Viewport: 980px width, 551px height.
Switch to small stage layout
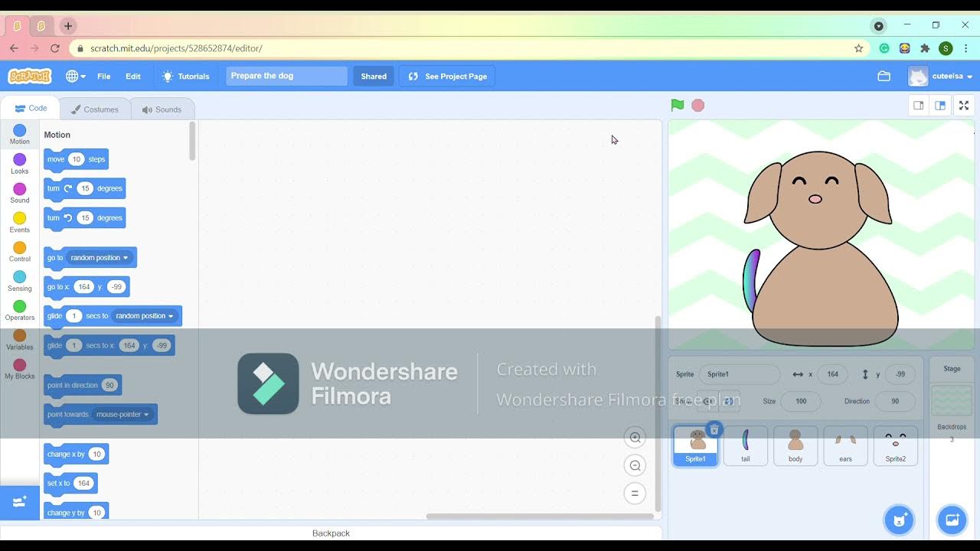click(x=919, y=106)
